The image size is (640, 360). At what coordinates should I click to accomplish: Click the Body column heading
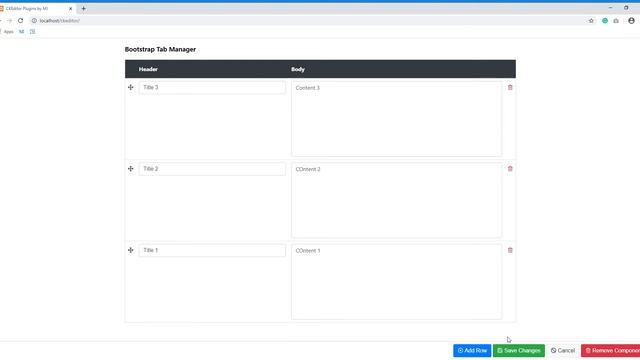[x=298, y=69]
